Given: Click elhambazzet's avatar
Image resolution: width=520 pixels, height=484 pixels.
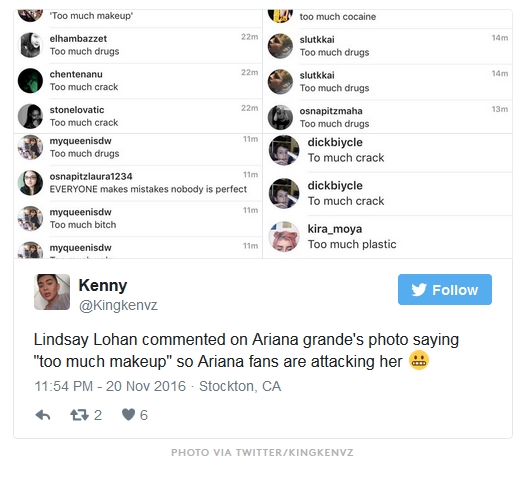Looking at the screenshot, I should [x=30, y=45].
